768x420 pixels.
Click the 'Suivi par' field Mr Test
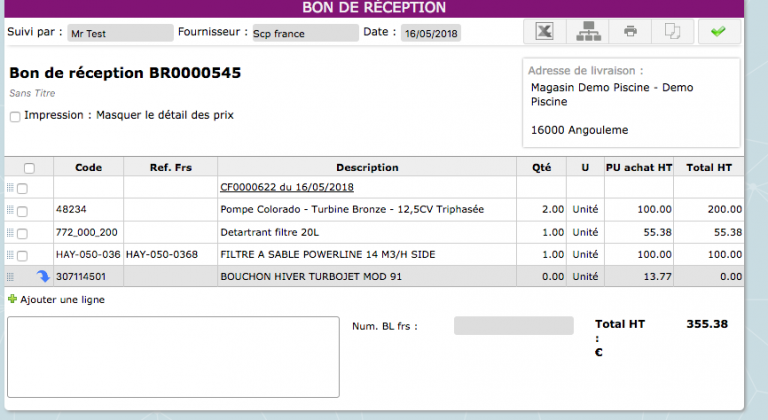(120, 33)
